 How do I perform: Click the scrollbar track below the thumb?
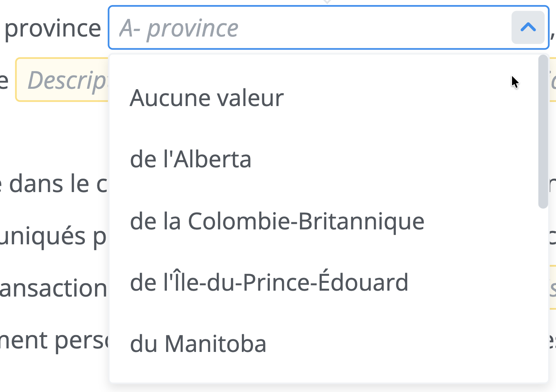(x=543, y=295)
